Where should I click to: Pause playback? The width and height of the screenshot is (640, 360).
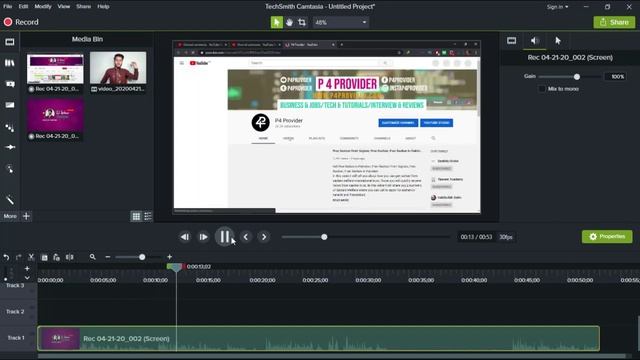[x=224, y=237]
